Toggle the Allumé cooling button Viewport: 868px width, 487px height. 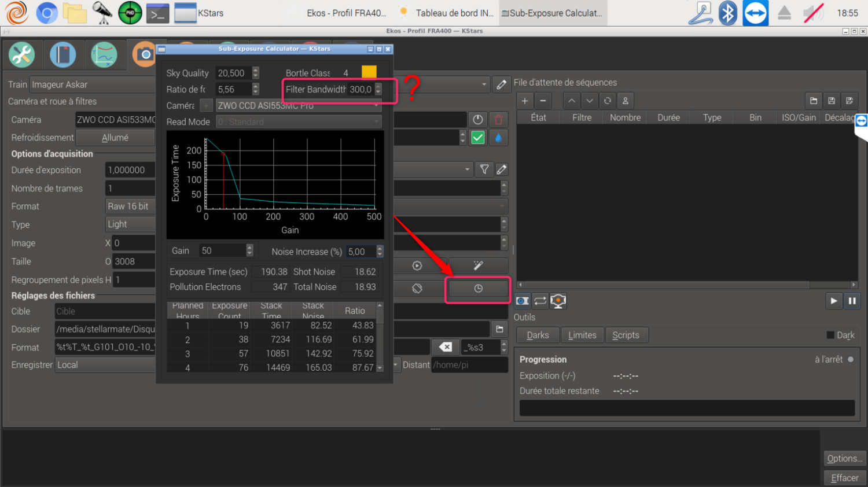[x=115, y=138]
